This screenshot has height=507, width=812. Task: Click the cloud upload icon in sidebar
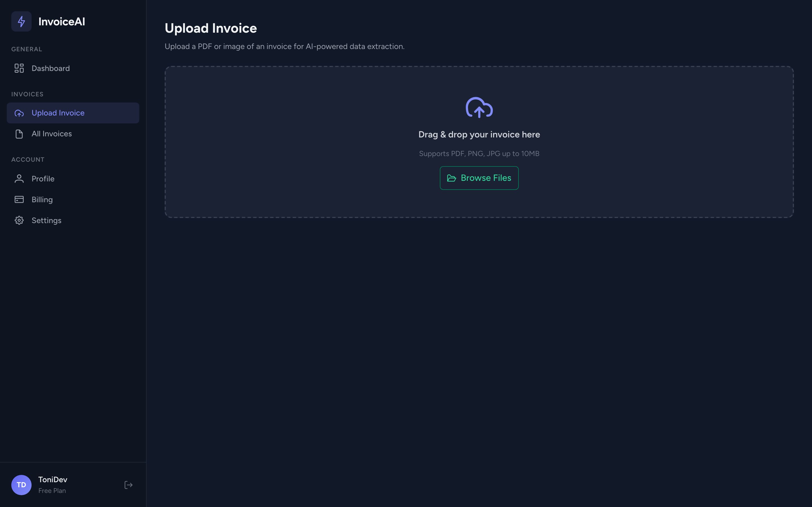[19, 113]
